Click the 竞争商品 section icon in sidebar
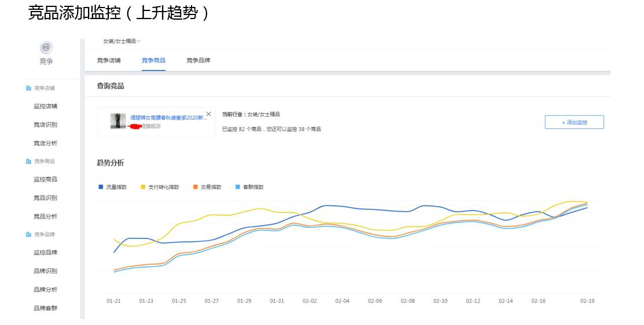Viewport: 644px width, 325px height. click(28, 161)
